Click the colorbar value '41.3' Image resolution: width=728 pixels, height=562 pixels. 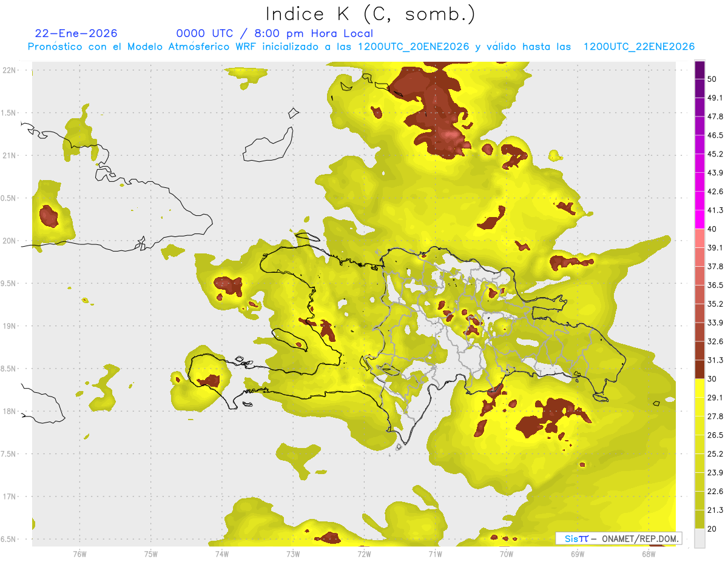(715, 210)
